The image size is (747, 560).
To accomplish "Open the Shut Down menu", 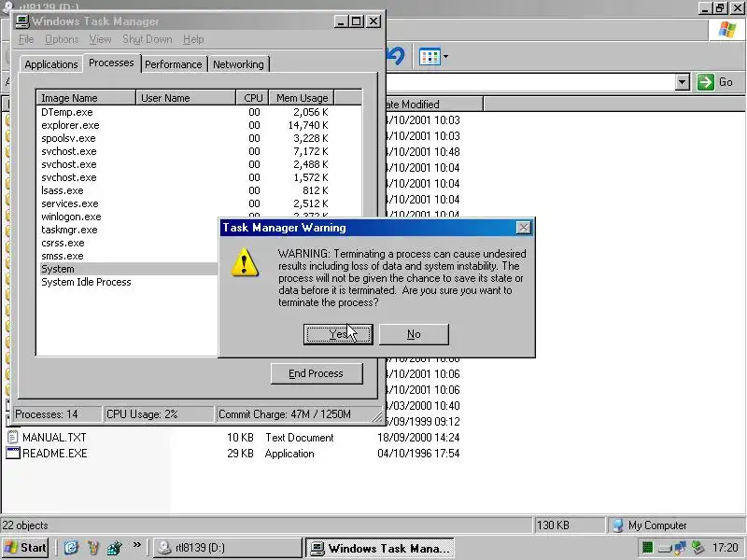I will tap(148, 39).
